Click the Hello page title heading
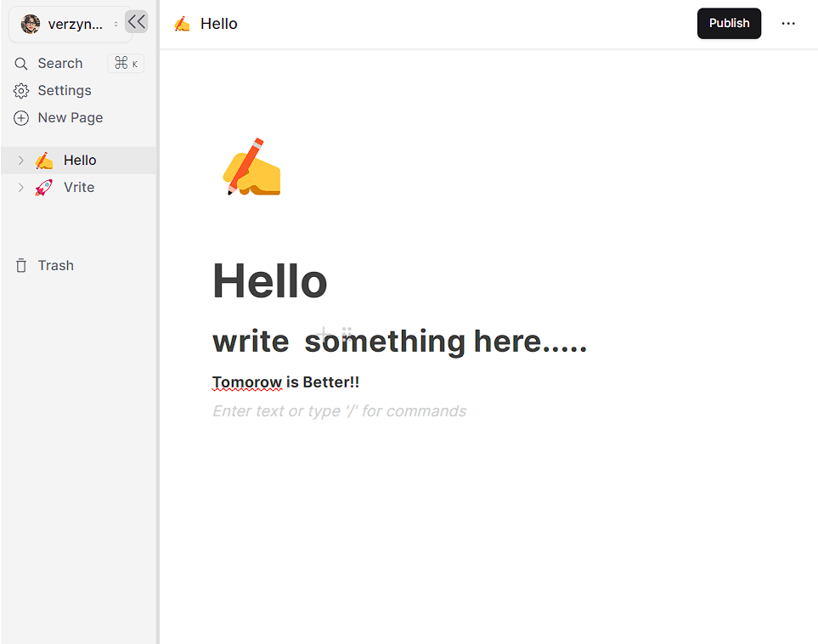818x644 pixels. [269, 280]
